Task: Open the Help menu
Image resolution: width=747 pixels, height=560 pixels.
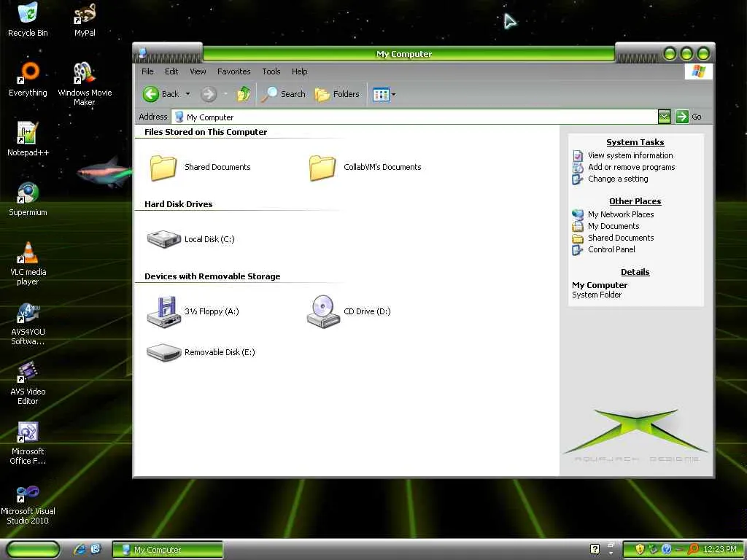Action: tap(299, 71)
